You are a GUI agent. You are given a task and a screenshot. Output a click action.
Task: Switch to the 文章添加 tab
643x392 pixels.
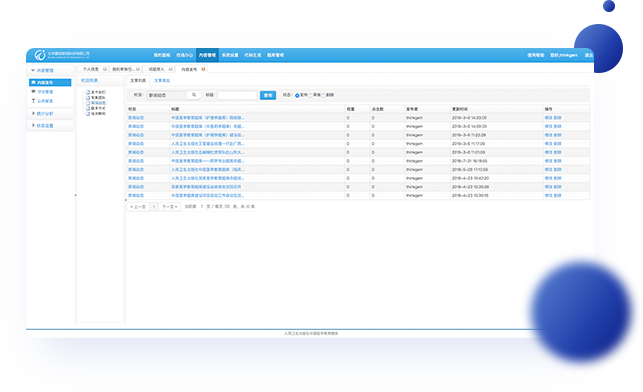[x=162, y=81]
